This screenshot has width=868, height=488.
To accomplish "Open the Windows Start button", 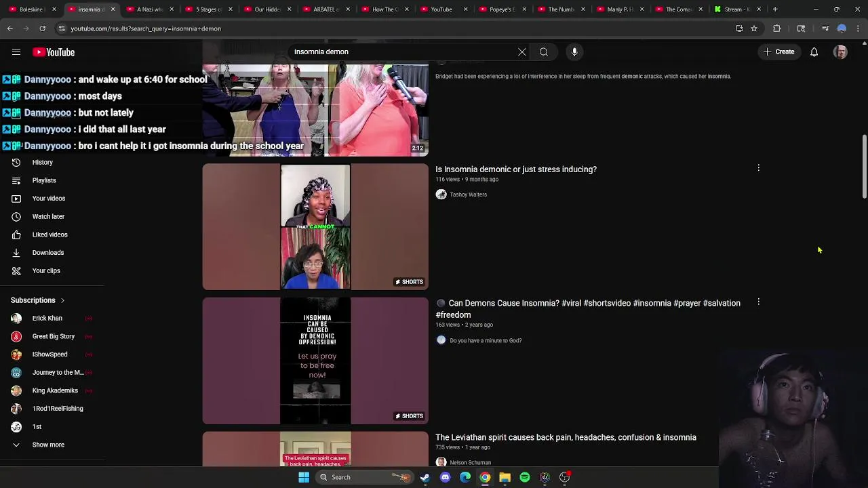I will [x=304, y=477].
